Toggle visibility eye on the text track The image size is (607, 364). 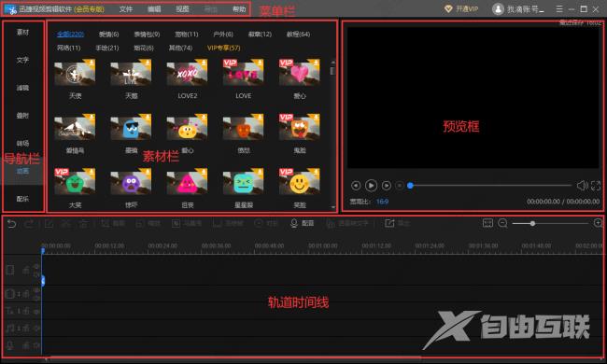pos(36,311)
